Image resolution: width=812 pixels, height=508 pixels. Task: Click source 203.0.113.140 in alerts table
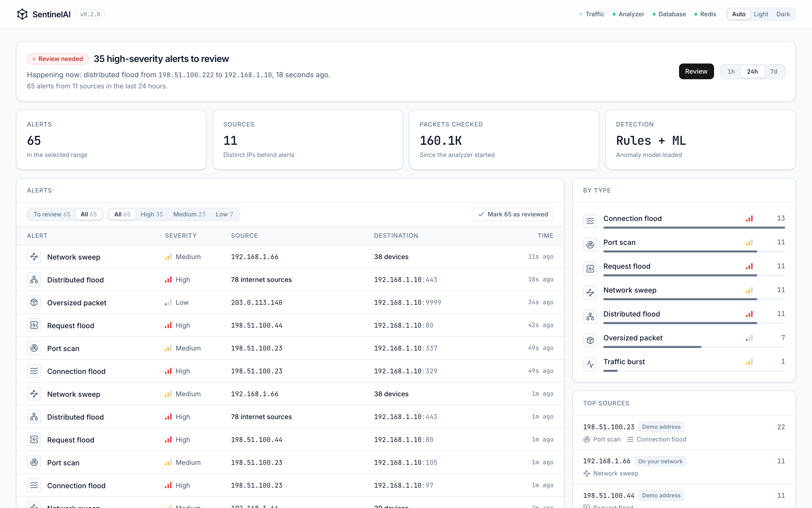point(257,302)
